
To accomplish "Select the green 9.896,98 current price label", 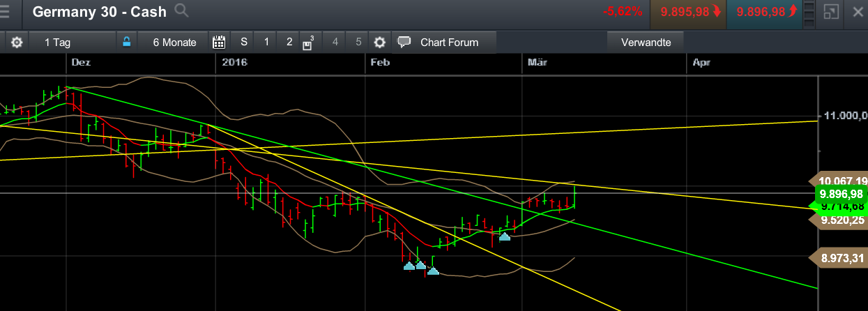I will [x=840, y=193].
